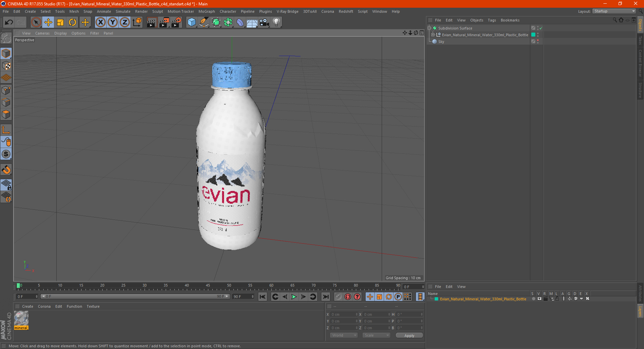Switch to Points mode
Image resolution: width=644 pixels, height=349 pixels.
6,90
